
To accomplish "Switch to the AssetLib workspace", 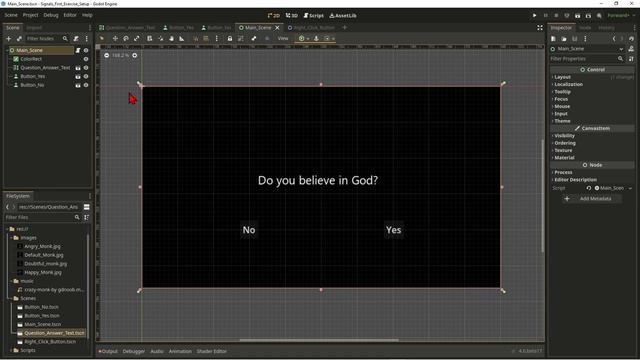I will tap(343, 16).
